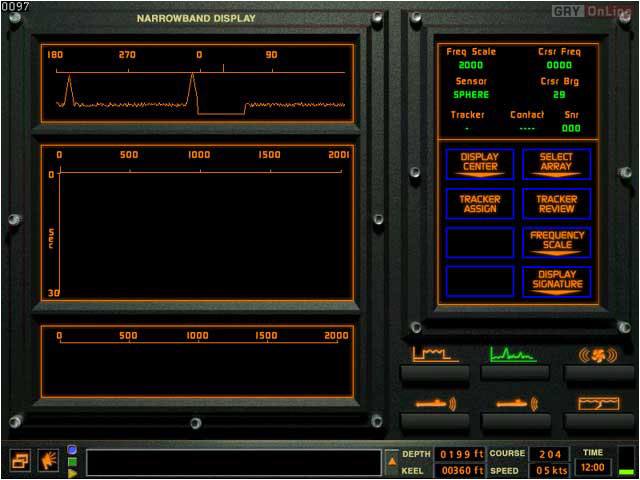
Task: Click the Freq Scale value 2000
Action: point(471,65)
